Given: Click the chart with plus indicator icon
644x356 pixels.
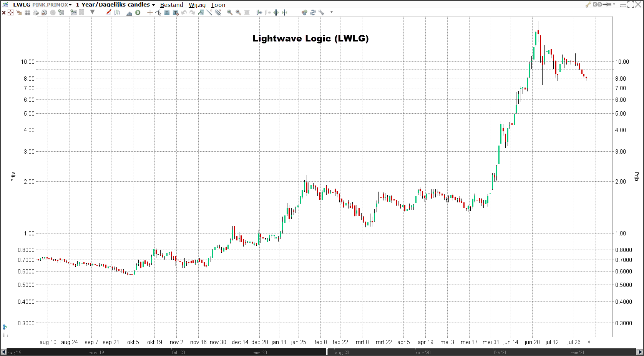Looking at the screenshot, I should (73, 12).
